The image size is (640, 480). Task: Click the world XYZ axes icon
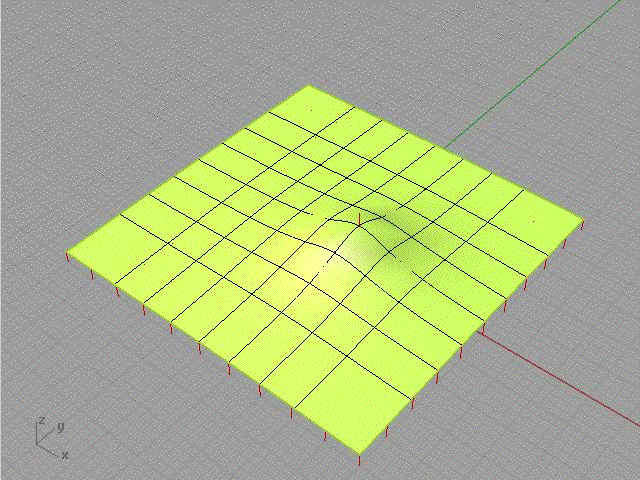coord(50,438)
